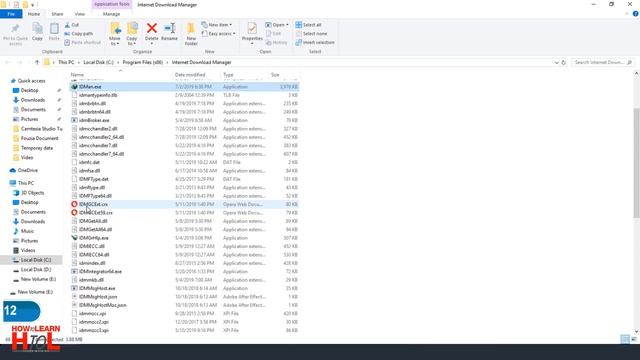
Task: Switch to large icons view layout
Action: click(x=634, y=339)
